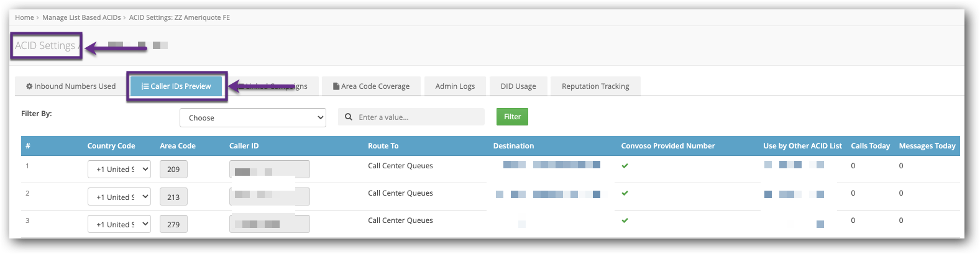Apply filter with the green Filter button
Screen dimensions: 980x254
(512, 117)
